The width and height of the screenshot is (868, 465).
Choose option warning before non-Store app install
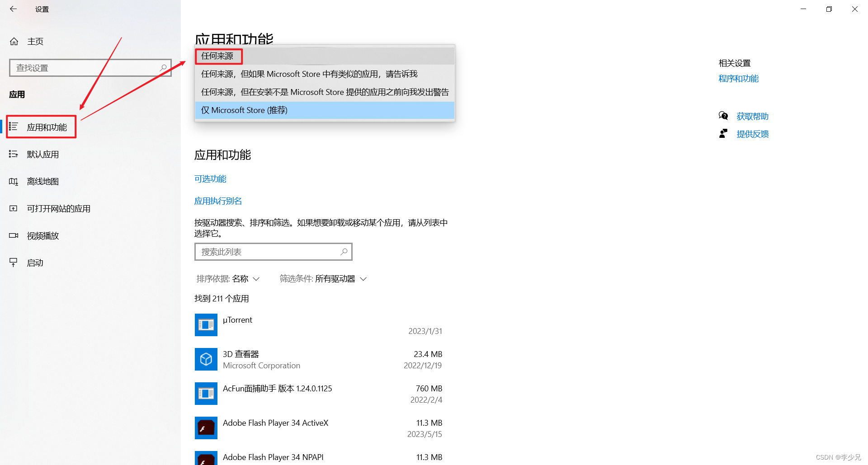325,92
